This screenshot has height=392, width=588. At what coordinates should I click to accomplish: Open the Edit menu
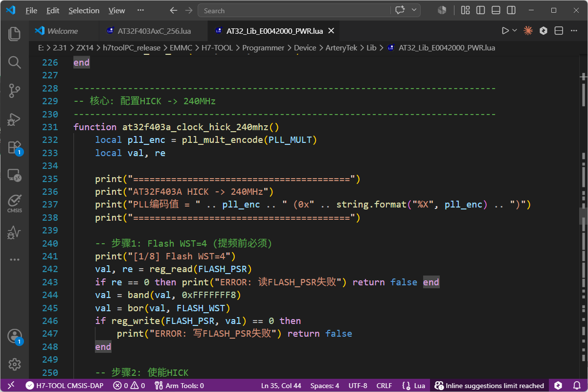click(53, 10)
